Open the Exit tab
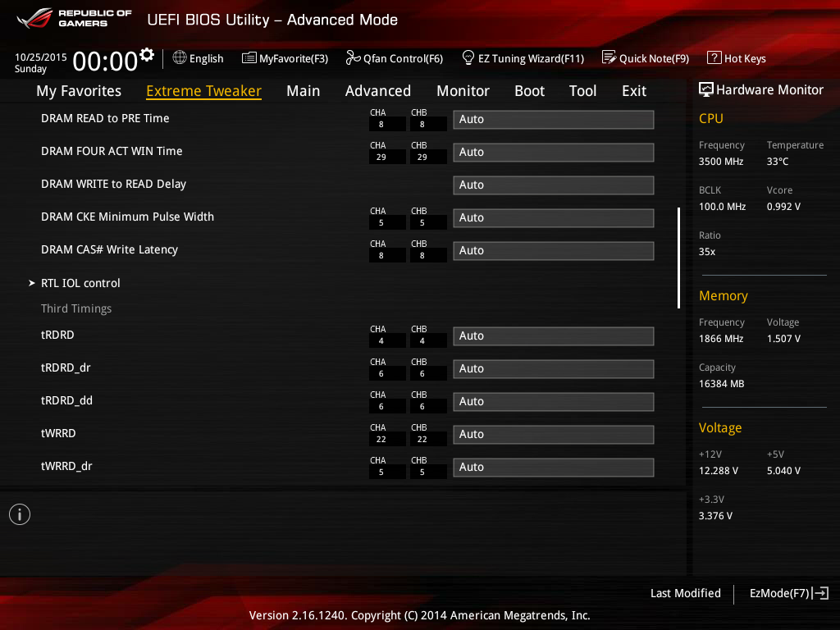840x630 pixels. point(634,91)
